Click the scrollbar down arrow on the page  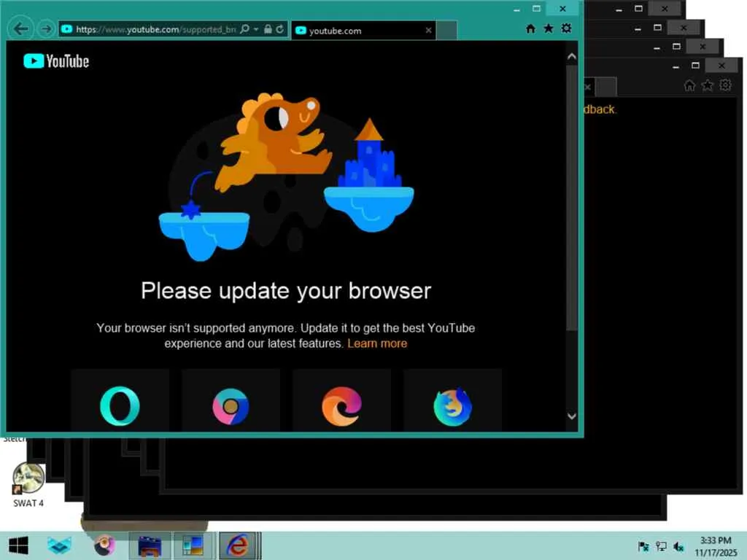tap(572, 416)
